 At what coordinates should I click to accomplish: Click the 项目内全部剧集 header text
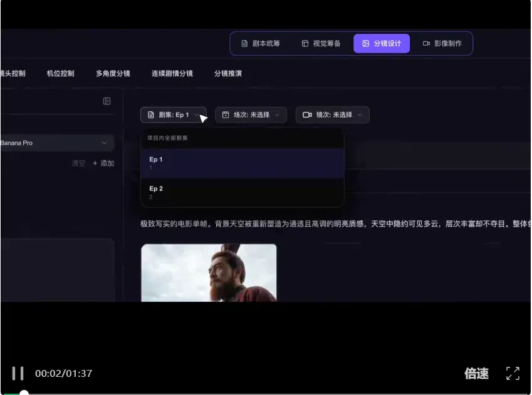pos(167,138)
